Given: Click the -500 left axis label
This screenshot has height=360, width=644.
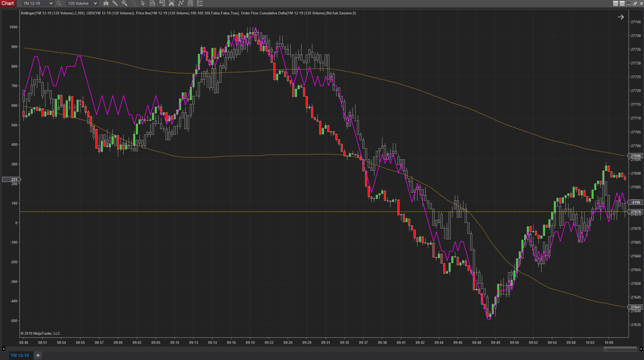Looking at the screenshot, I should click(x=13, y=321).
